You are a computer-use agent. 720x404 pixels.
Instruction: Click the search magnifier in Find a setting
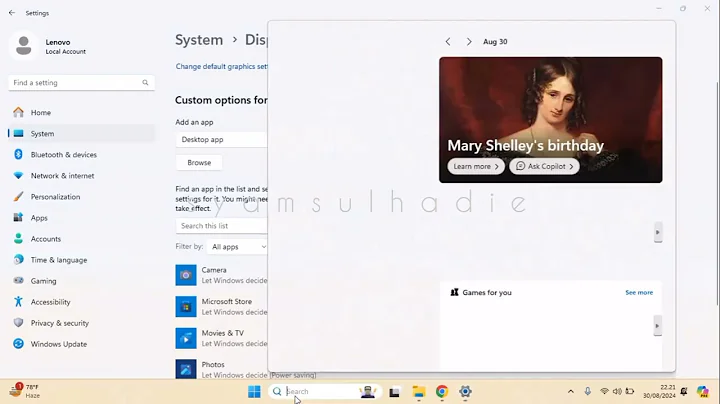145,83
